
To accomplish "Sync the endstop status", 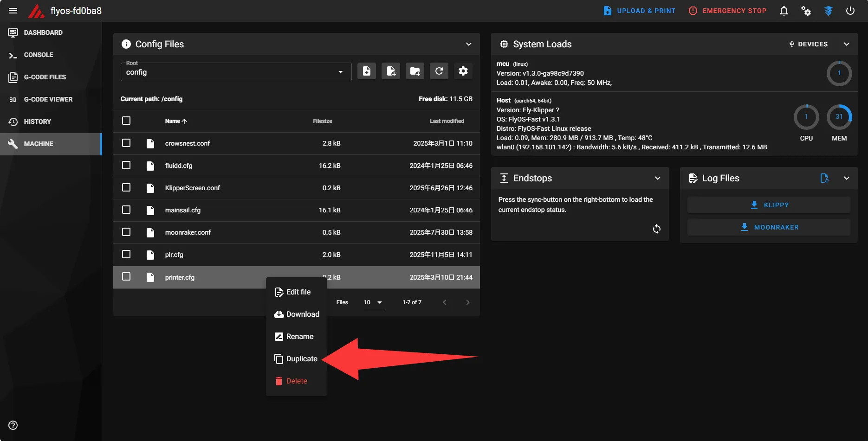I will tap(656, 229).
